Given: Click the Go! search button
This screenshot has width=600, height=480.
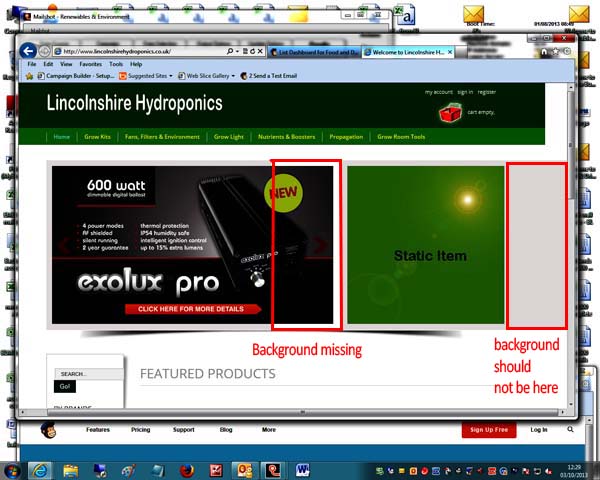Looking at the screenshot, I should (x=65, y=386).
